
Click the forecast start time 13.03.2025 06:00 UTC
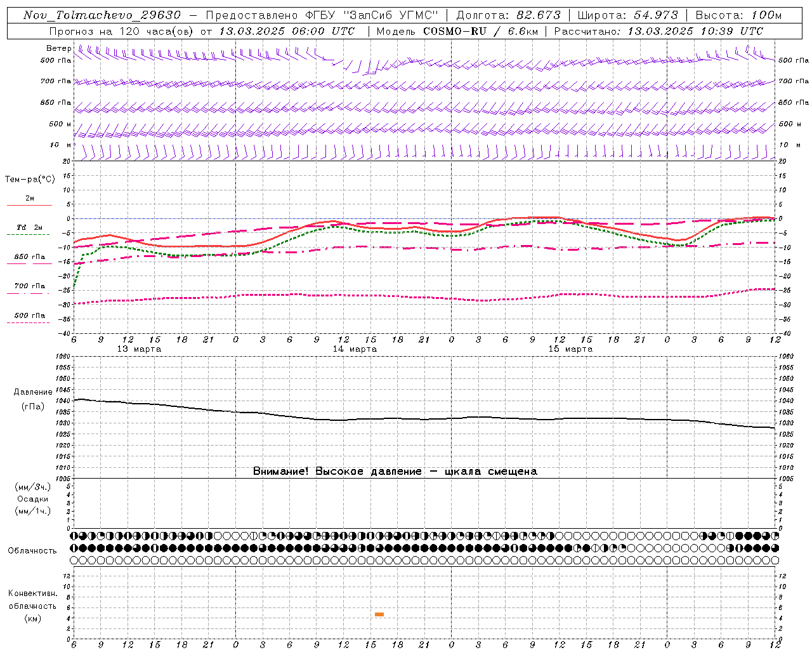pyautogui.click(x=287, y=31)
